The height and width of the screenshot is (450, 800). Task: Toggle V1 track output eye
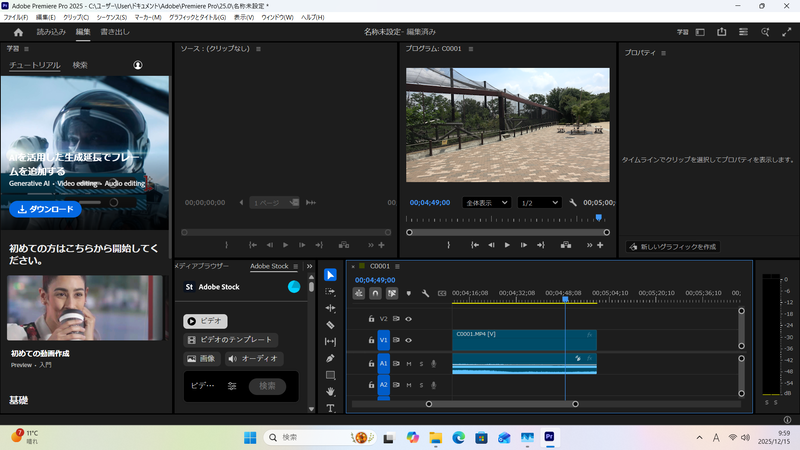[408, 340]
